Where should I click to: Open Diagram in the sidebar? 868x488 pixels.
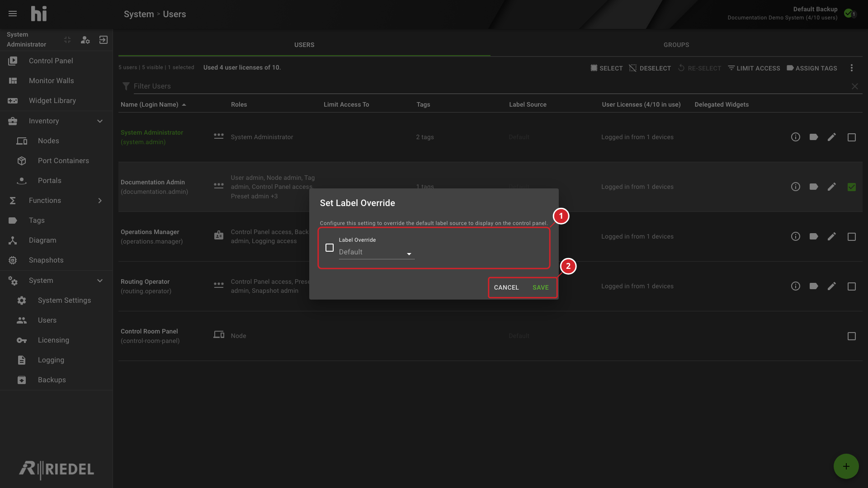[x=56, y=240]
